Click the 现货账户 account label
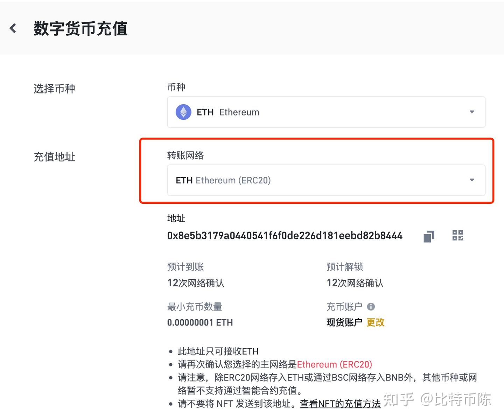Screen dimensions: 504x420 click(344, 322)
